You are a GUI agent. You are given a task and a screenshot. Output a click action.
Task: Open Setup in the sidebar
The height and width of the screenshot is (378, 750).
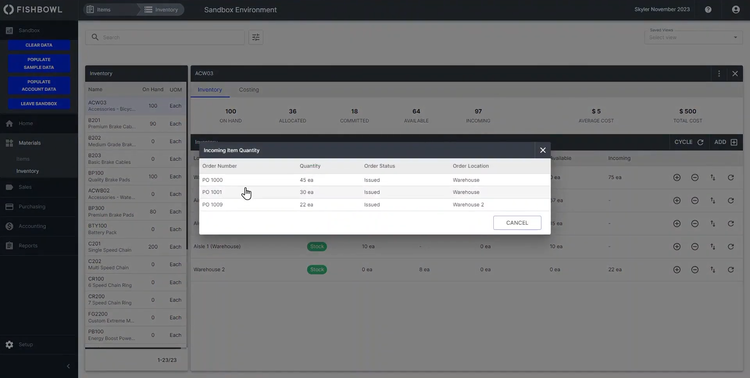point(39,345)
